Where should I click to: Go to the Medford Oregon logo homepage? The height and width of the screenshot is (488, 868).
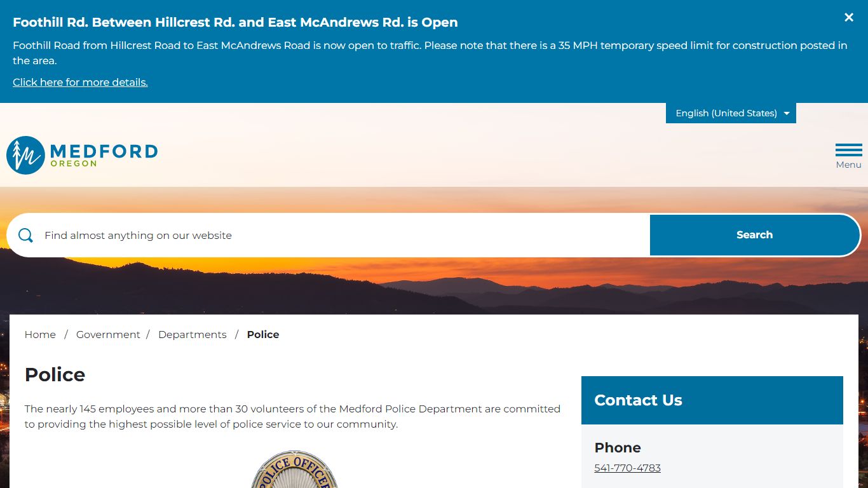click(82, 155)
